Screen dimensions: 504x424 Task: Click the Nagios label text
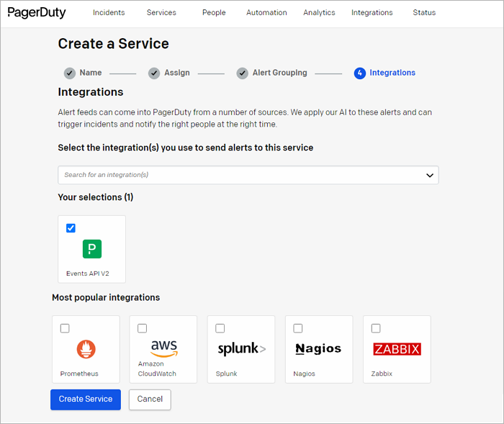coord(304,374)
